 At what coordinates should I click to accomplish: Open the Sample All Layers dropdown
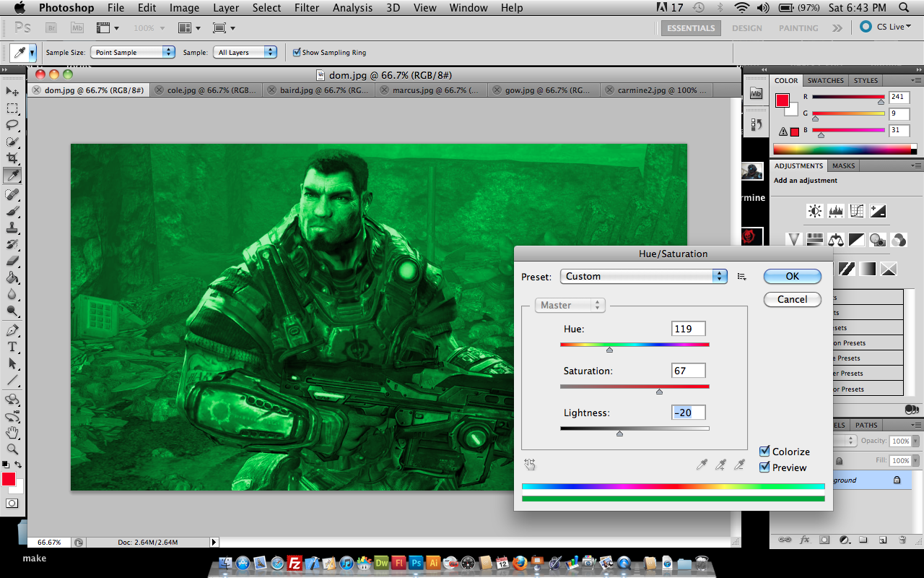click(245, 52)
